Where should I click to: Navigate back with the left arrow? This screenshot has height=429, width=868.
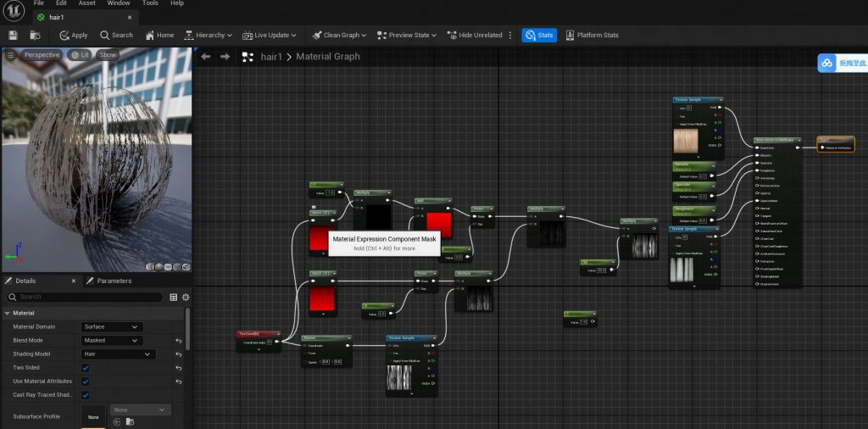pyautogui.click(x=204, y=57)
